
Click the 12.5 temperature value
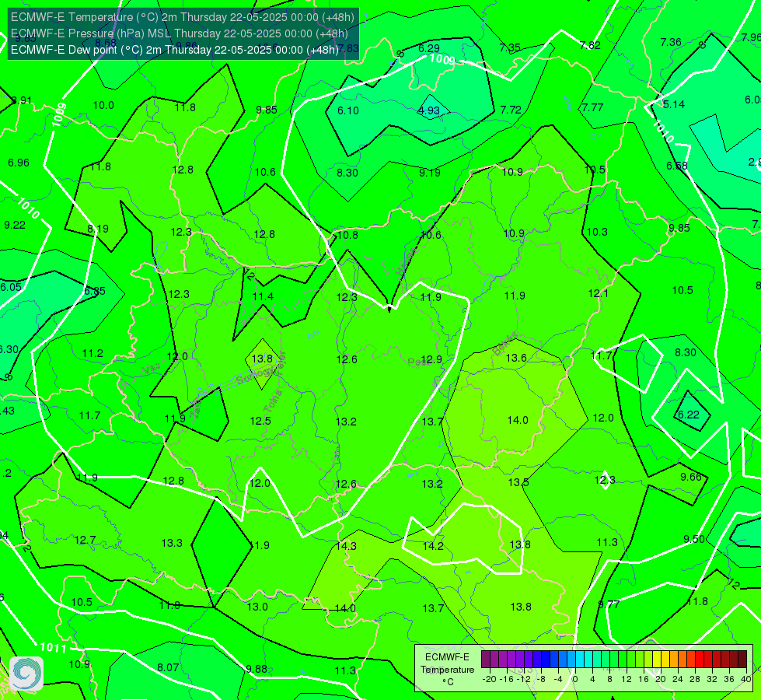tap(260, 421)
